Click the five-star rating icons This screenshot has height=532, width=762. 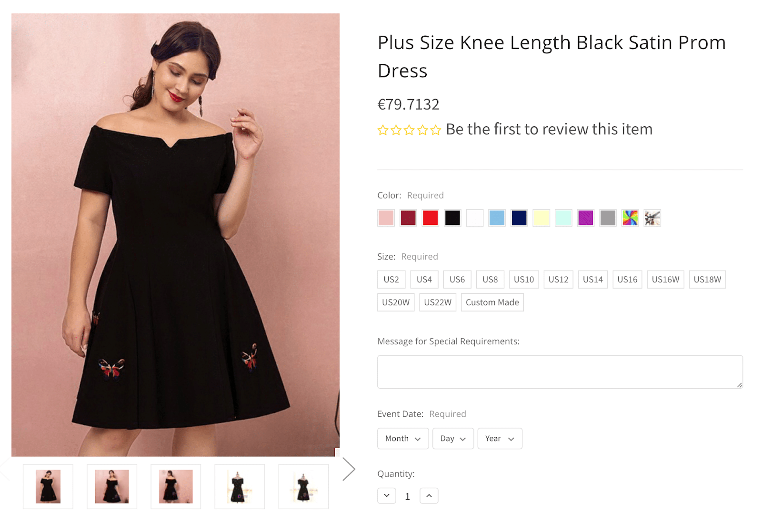coord(409,130)
